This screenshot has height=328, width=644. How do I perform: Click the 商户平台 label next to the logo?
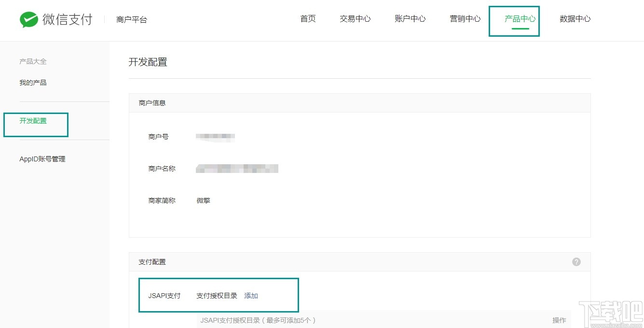point(131,20)
